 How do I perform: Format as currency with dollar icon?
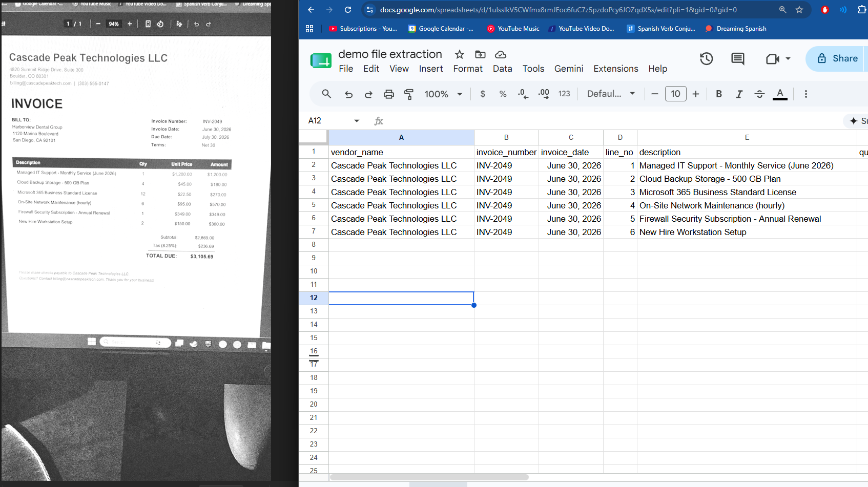tap(483, 94)
